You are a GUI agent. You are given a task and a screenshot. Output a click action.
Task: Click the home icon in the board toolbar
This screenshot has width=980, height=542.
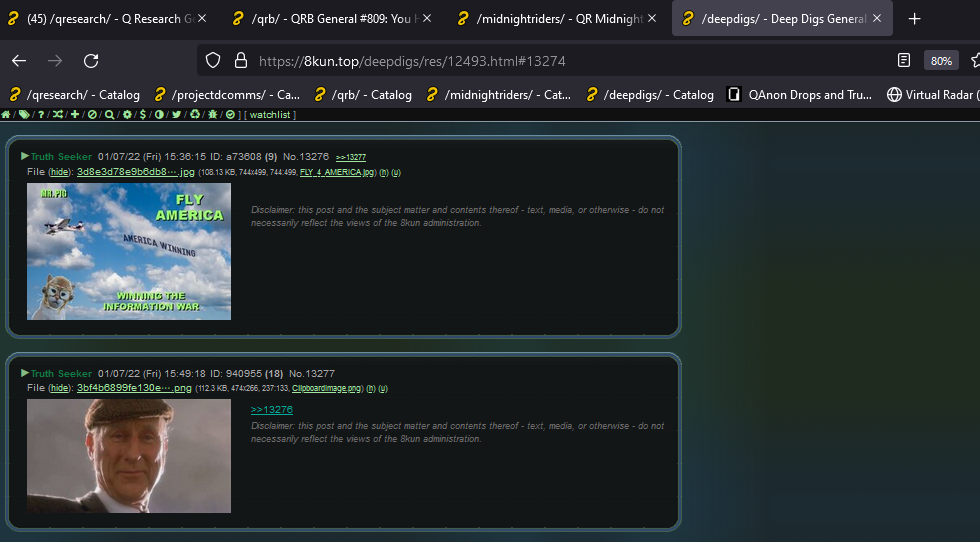click(x=5, y=114)
